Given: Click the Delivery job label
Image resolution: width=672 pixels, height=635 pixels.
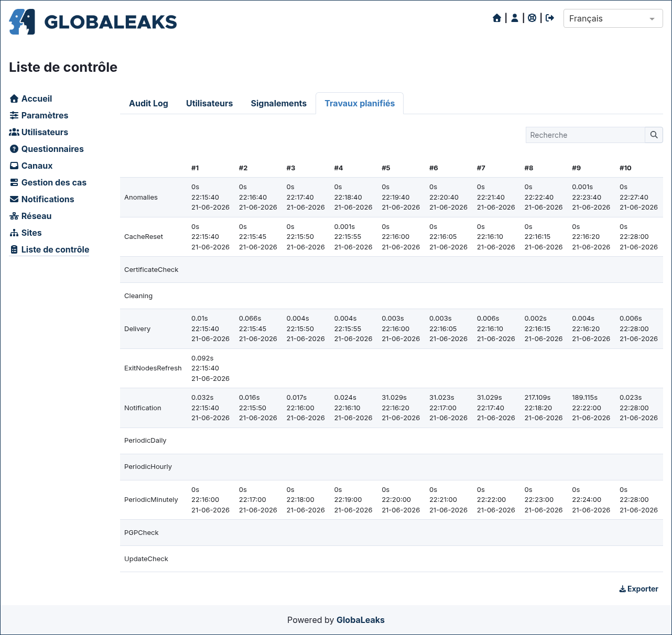Looking at the screenshot, I should pos(137,329).
